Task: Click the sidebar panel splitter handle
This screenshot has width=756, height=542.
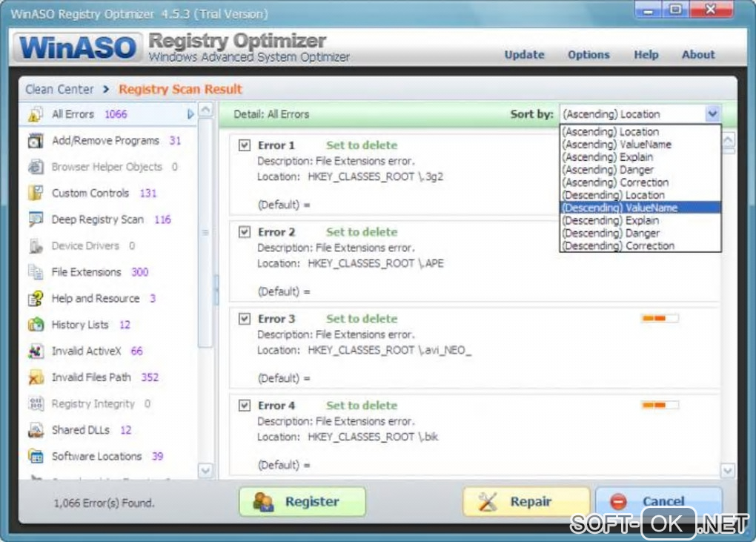Action: coord(216,290)
